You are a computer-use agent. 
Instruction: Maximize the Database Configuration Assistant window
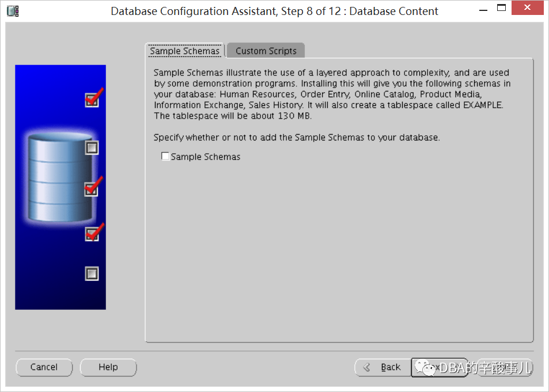(501, 7)
